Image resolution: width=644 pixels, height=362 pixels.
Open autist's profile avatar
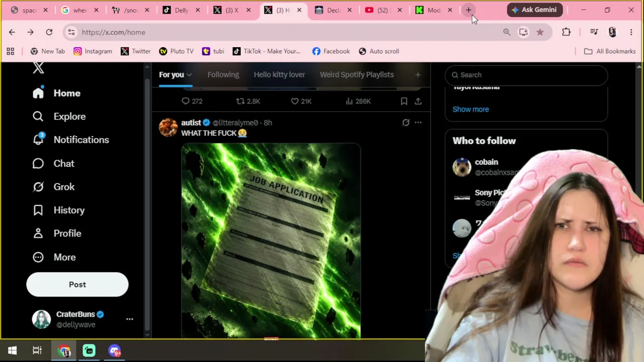pos(168,127)
